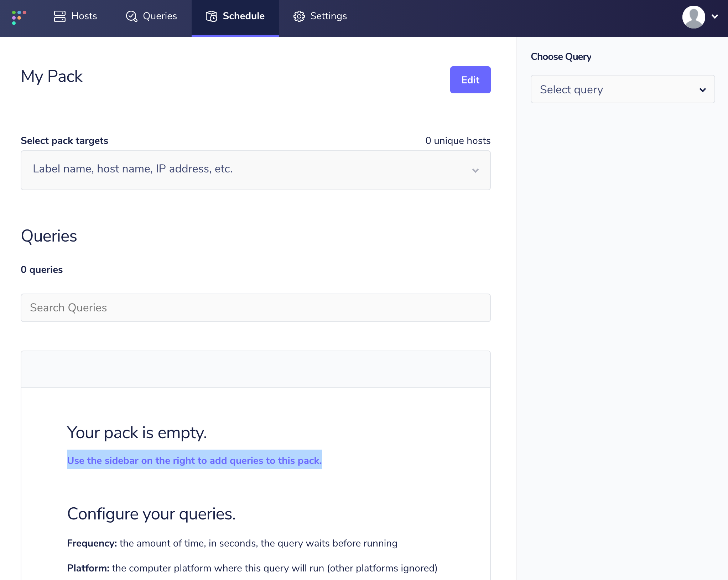The width and height of the screenshot is (728, 580).
Task: Click inside the Search Queries field
Action: click(255, 307)
